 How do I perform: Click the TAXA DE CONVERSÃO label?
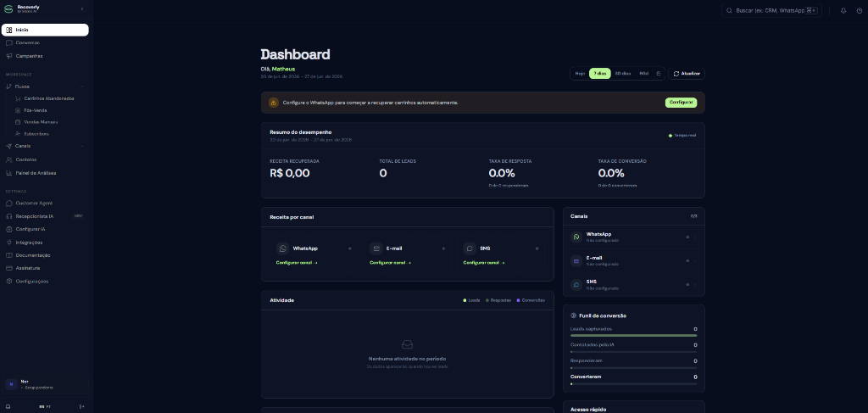click(622, 161)
